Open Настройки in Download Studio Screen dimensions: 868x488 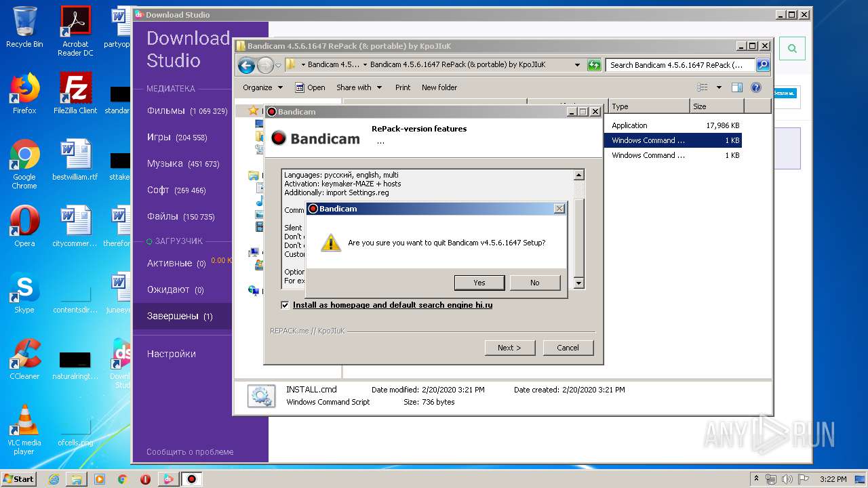click(x=172, y=354)
